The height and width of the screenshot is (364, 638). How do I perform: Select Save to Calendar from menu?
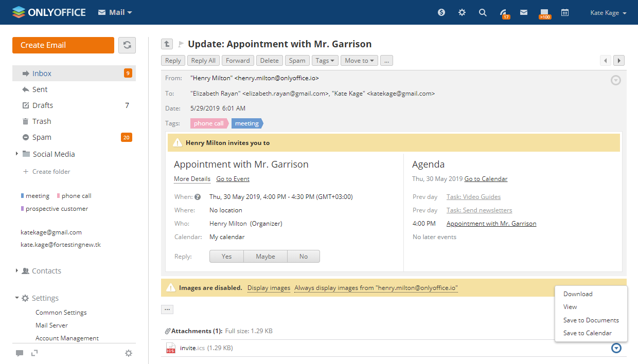coord(587,333)
